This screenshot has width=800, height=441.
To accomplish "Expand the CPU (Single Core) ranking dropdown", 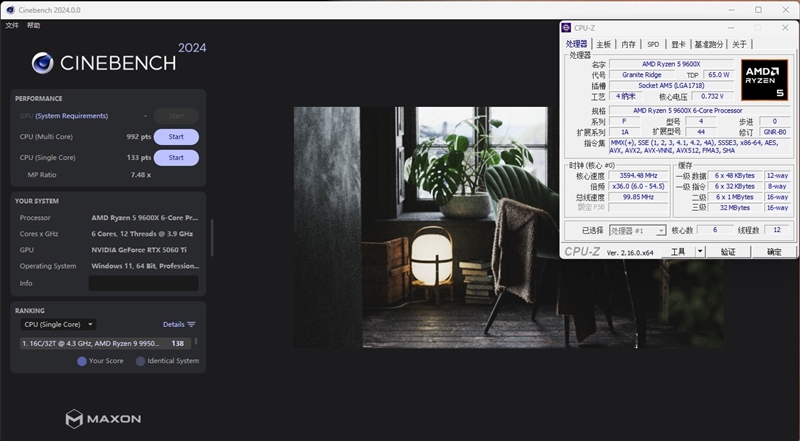I will pos(59,324).
